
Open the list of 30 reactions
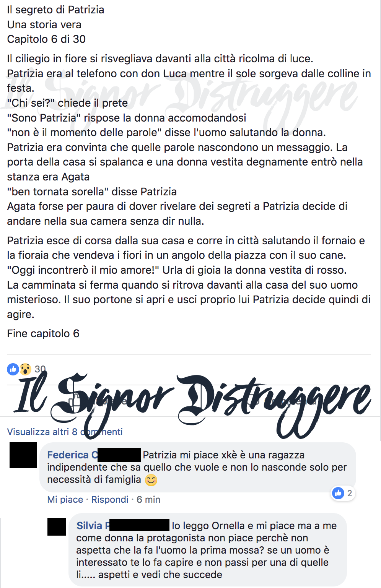coord(40,369)
